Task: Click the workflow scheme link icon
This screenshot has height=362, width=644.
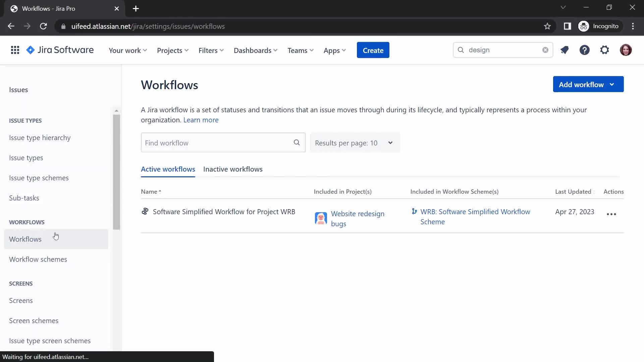Action: pyautogui.click(x=414, y=211)
